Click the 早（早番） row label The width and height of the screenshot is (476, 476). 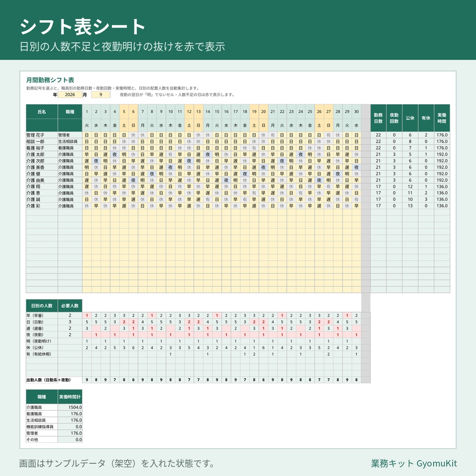(42, 316)
